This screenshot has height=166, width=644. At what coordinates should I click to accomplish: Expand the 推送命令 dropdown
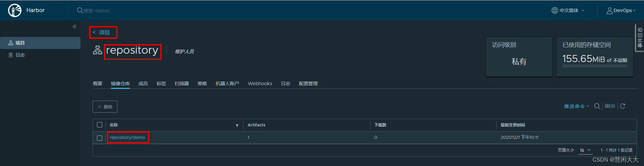point(577,106)
